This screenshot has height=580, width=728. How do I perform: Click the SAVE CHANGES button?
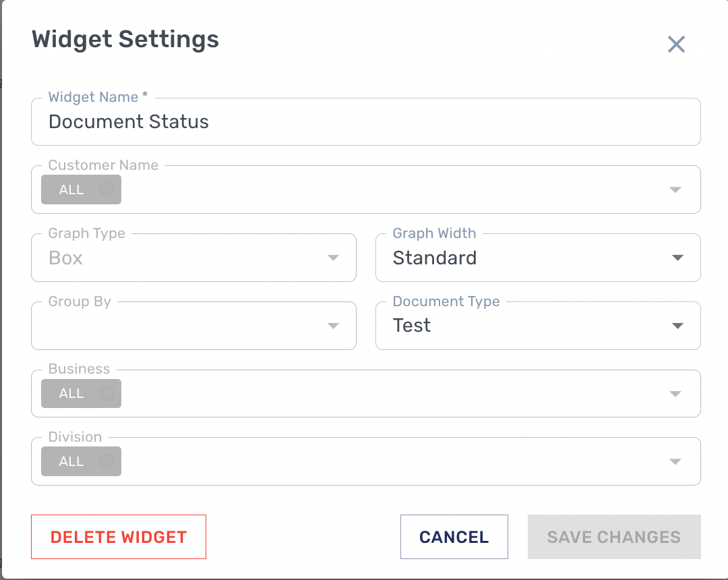pos(613,538)
